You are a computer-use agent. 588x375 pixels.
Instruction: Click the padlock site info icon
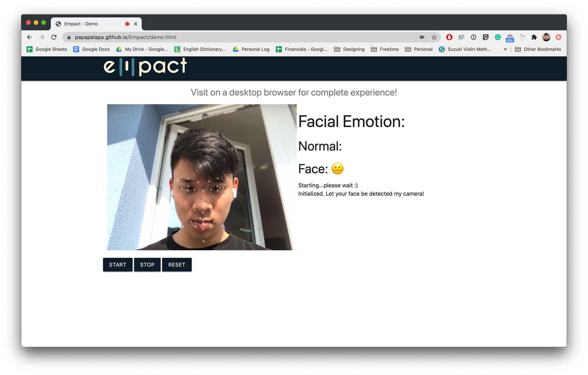click(x=69, y=37)
